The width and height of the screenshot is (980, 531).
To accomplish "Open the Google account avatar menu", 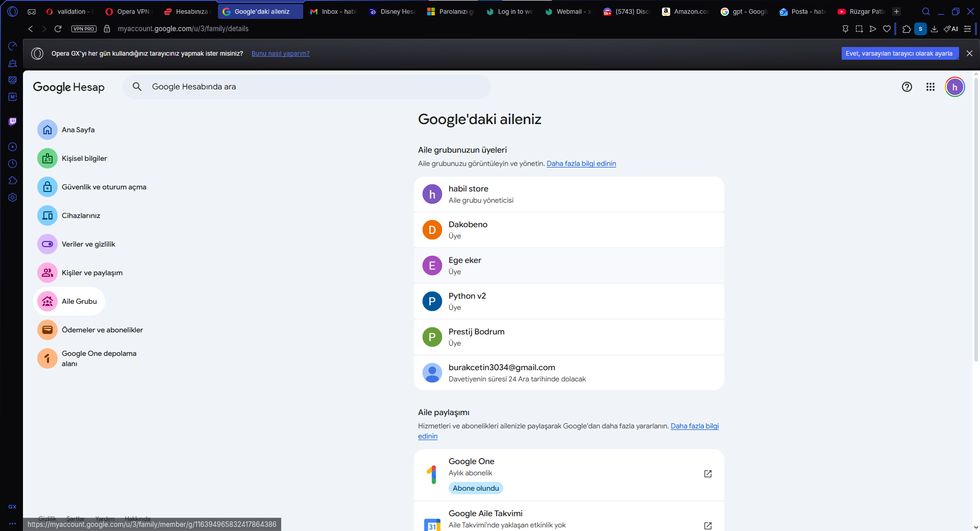I will point(954,87).
